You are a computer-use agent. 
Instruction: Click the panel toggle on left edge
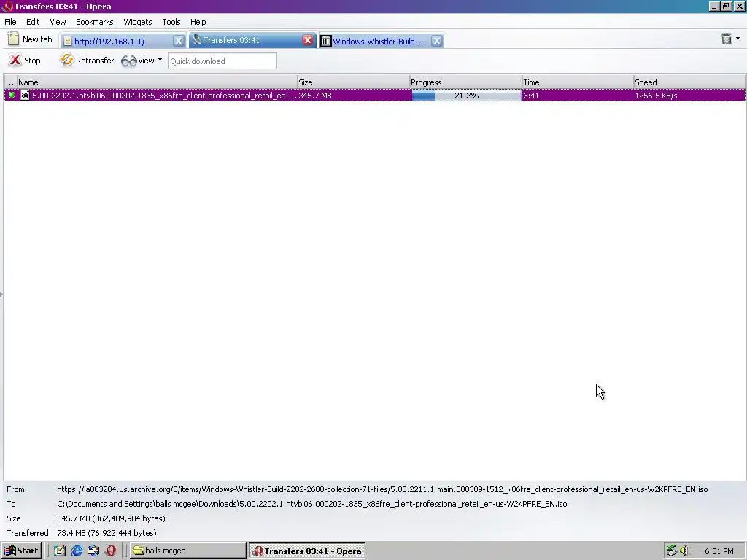(x=1, y=294)
